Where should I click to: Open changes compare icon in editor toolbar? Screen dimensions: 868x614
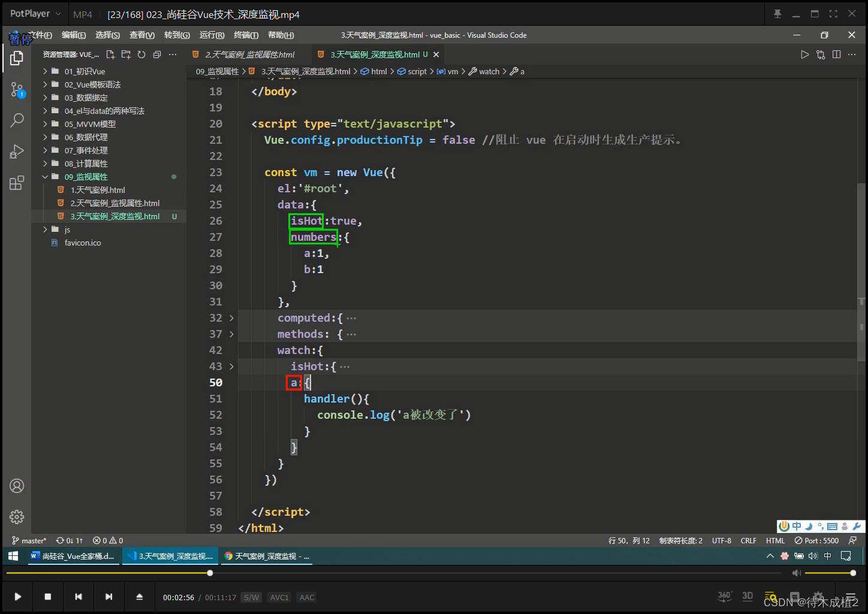coord(821,55)
